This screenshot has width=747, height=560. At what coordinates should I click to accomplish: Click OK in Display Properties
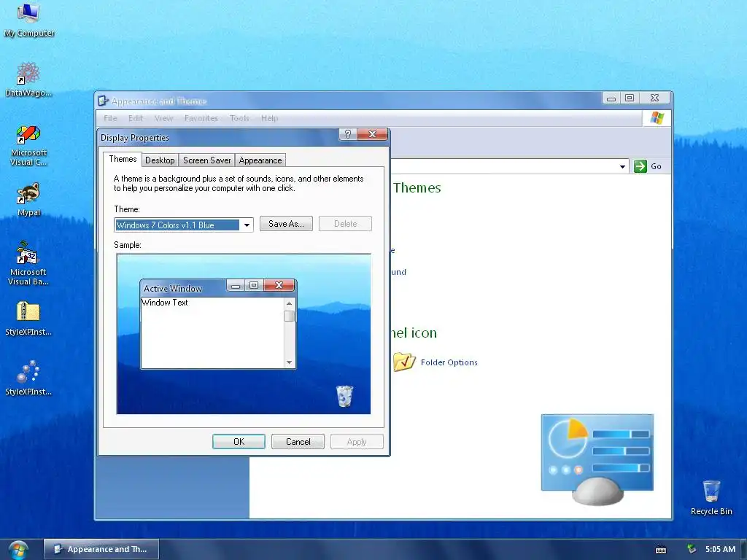[x=239, y=441]
